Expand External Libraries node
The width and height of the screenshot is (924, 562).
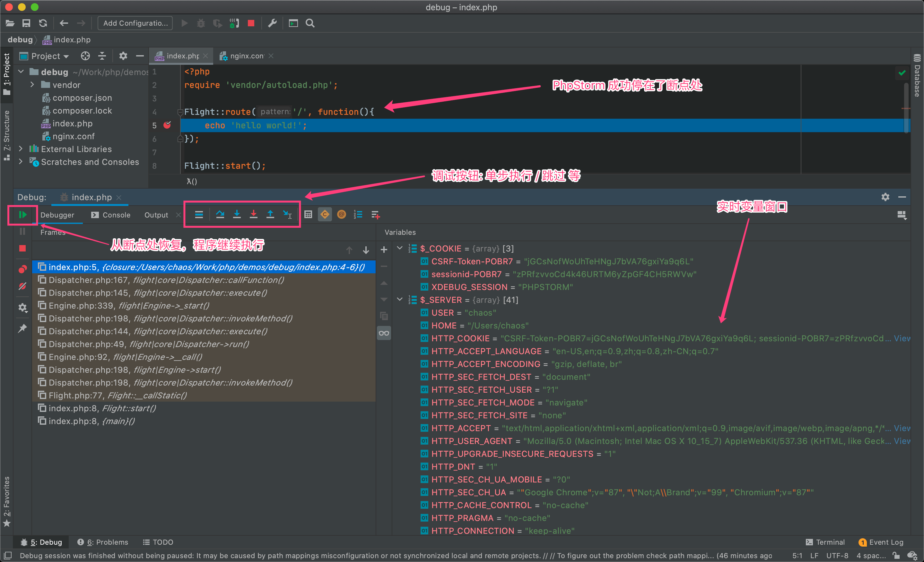(x=21, y=149)
